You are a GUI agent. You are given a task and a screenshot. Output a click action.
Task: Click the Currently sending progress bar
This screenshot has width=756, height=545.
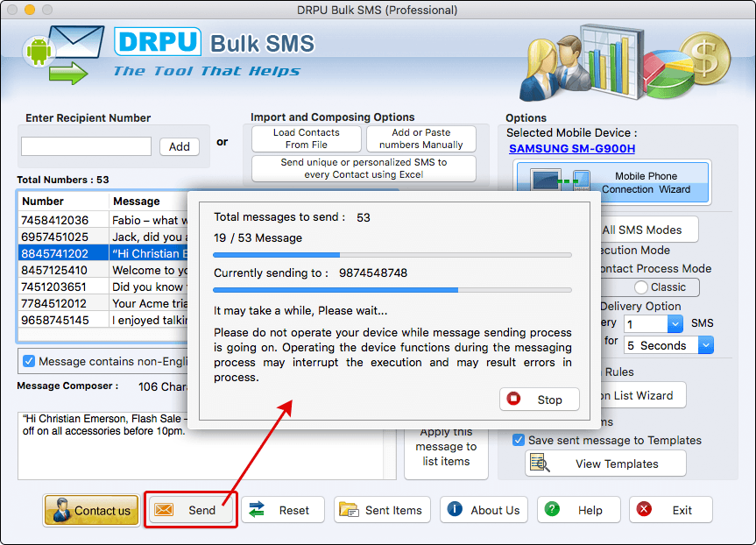[392, 290]
